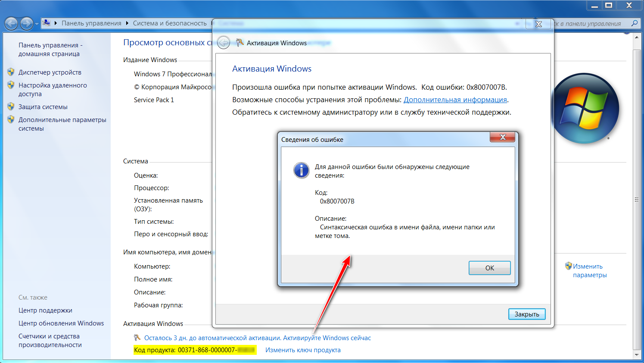Click back arrow in Windows Activation dialog

(224, 42)
